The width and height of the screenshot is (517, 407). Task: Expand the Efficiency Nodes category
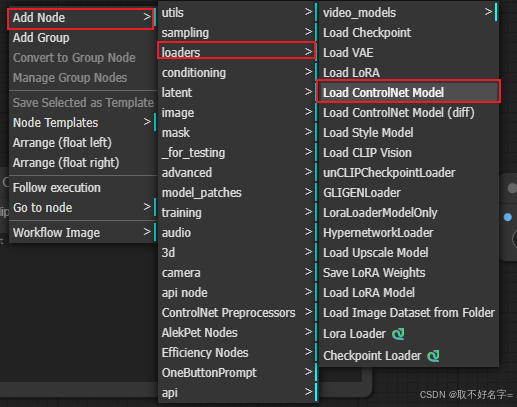click(x=238, y=353)
